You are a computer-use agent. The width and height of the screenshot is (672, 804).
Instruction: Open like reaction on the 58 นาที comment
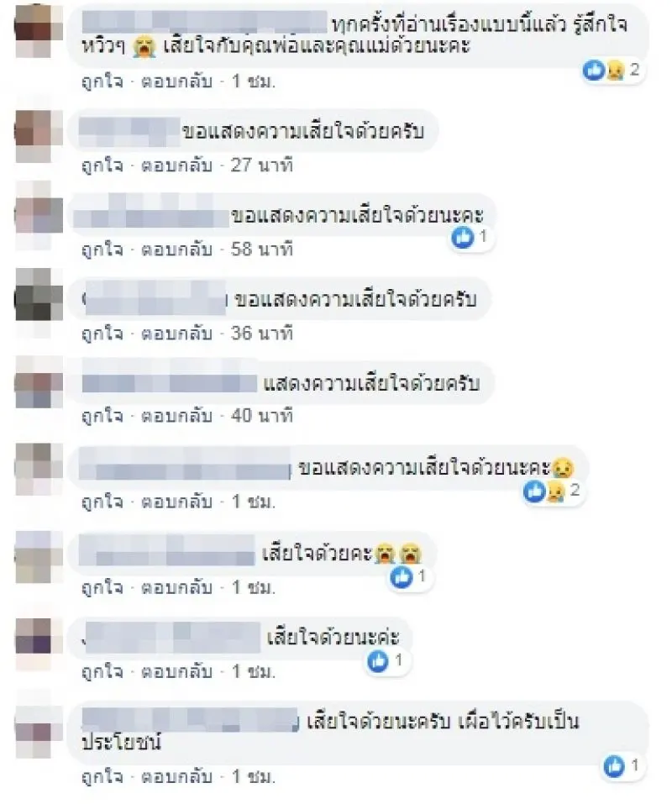click(x=462, y=238)
